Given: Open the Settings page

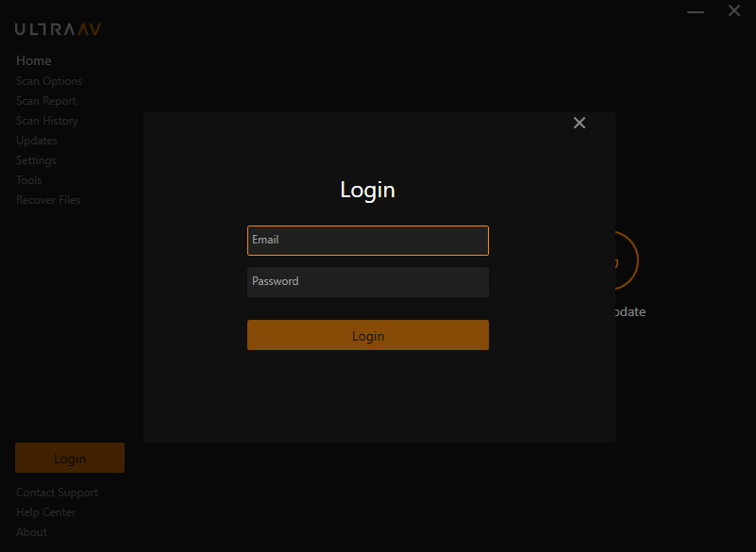Looking at the screenshot, I should point(36,160).
